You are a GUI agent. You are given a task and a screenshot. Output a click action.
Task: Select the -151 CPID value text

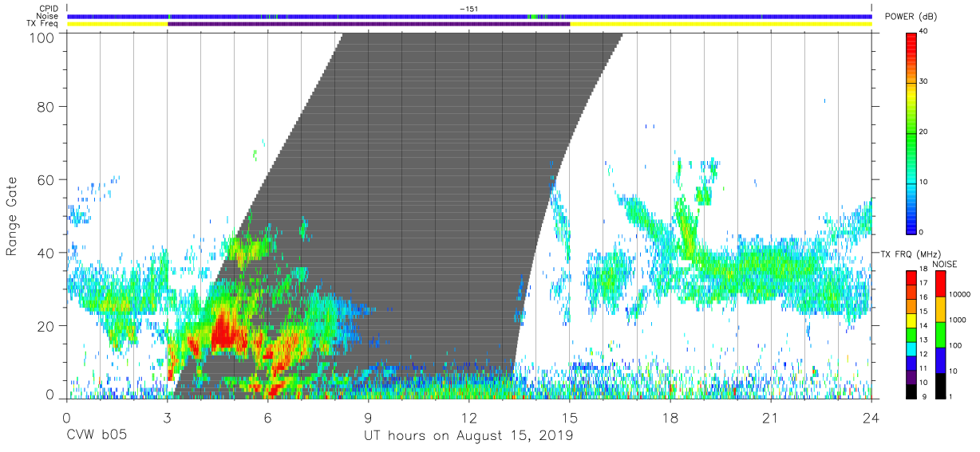pyautogui.click(x=468, y=9)
